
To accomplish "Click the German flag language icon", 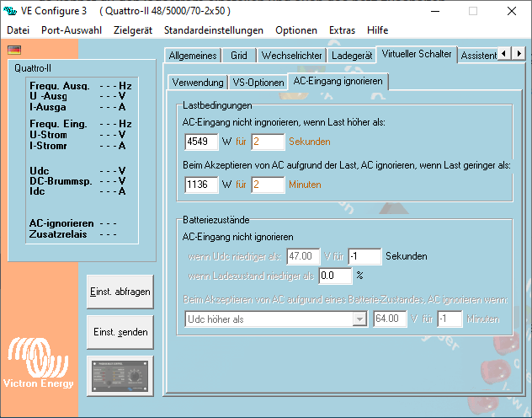I will coord(14,50).
